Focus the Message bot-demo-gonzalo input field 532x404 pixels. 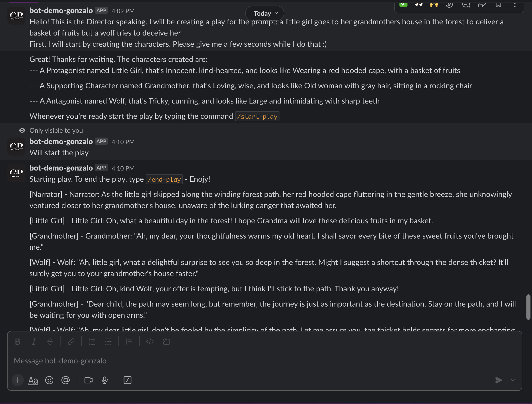pos(254,361)
